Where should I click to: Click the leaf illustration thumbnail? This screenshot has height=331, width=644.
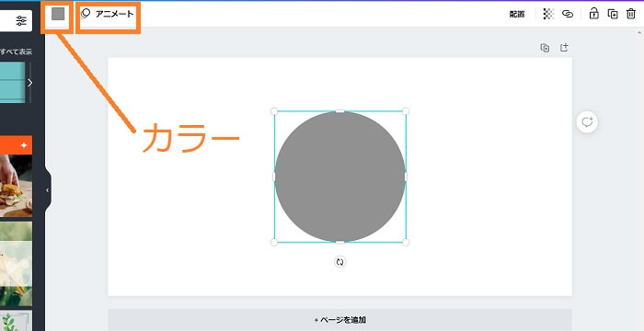coord(16,321)
